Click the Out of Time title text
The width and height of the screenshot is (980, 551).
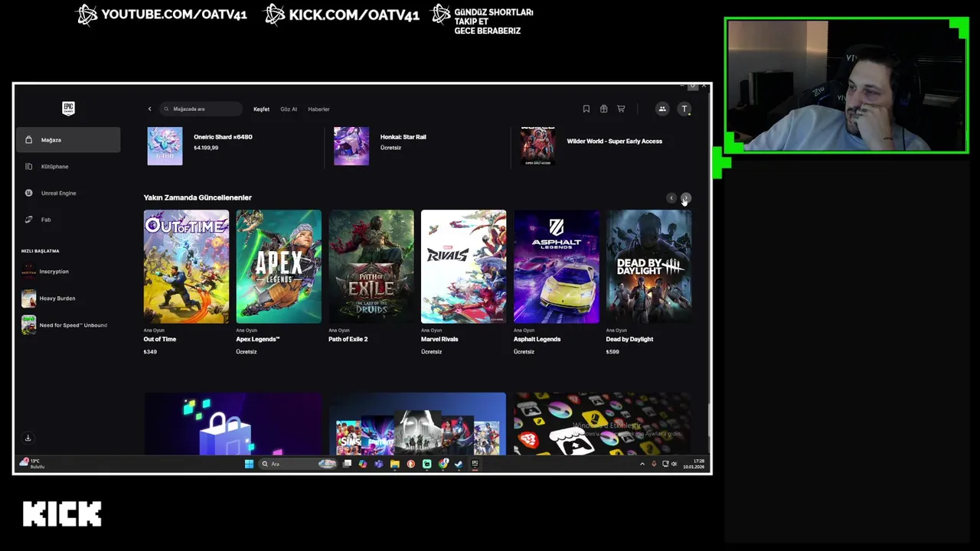pyautogui.click(x=160, y=339)
